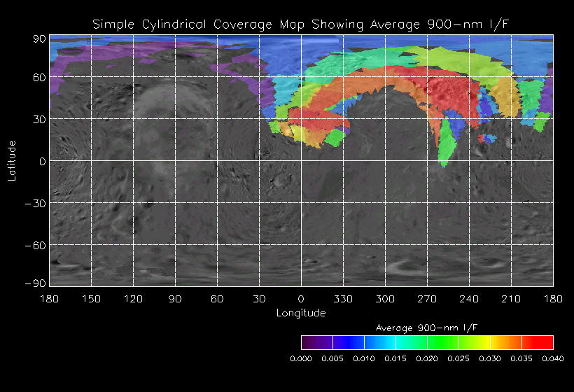Click colorbar value 0.010

click(x=364, y=358)
